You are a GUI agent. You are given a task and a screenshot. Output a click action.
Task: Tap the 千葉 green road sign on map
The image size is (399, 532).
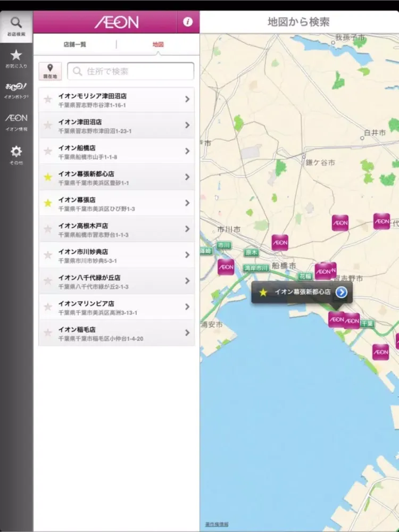point(367,323)
